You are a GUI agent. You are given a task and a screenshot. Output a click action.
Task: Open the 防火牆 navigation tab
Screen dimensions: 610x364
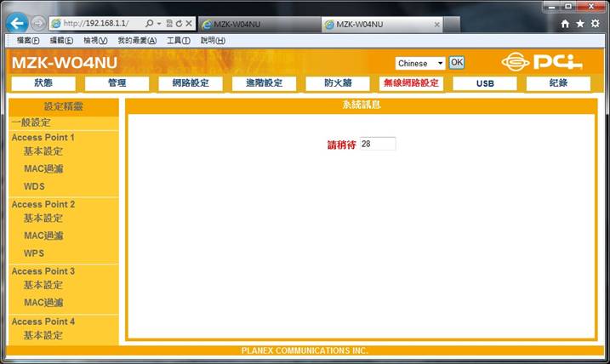pyautogui.click(x=338, y=83)
